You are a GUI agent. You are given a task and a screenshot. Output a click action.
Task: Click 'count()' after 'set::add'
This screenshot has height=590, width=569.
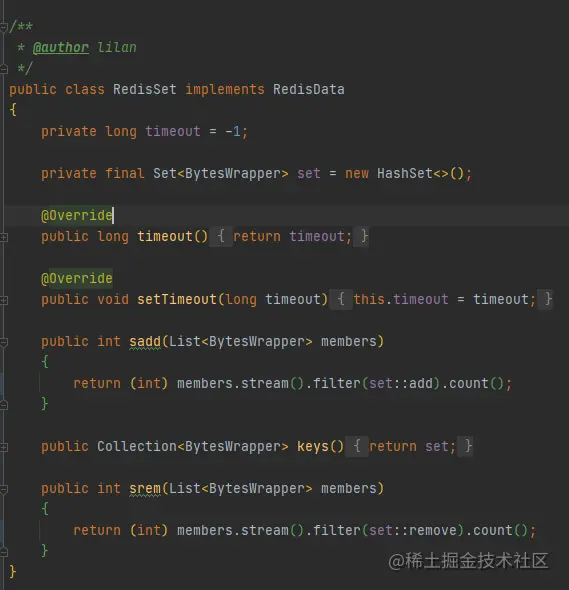coord(476,383)
